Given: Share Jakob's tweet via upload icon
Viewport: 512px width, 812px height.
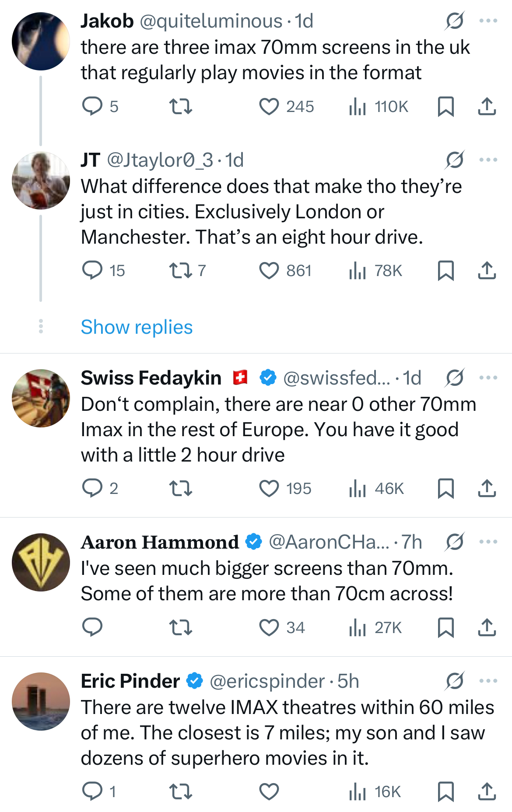Looking at the screenshot, I should coord(487,106).
